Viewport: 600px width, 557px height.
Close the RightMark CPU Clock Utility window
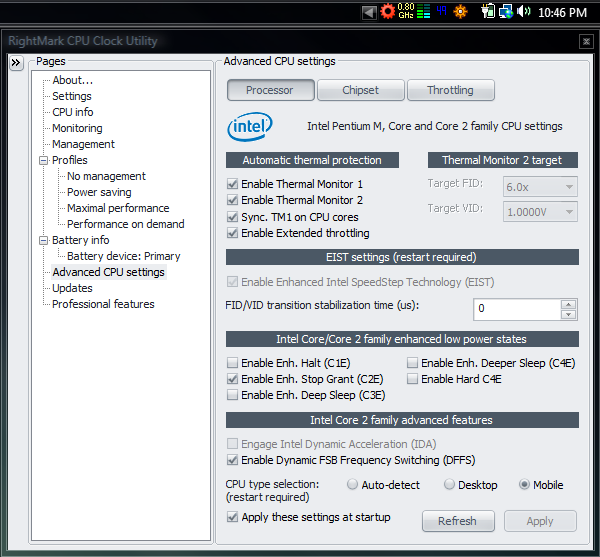coord(586,41)
